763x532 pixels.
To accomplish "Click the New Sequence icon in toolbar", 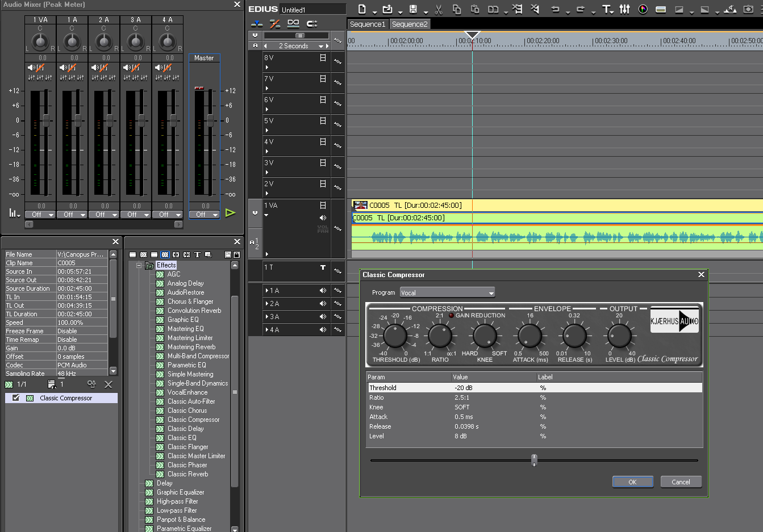I will click(x=362, y=9).
